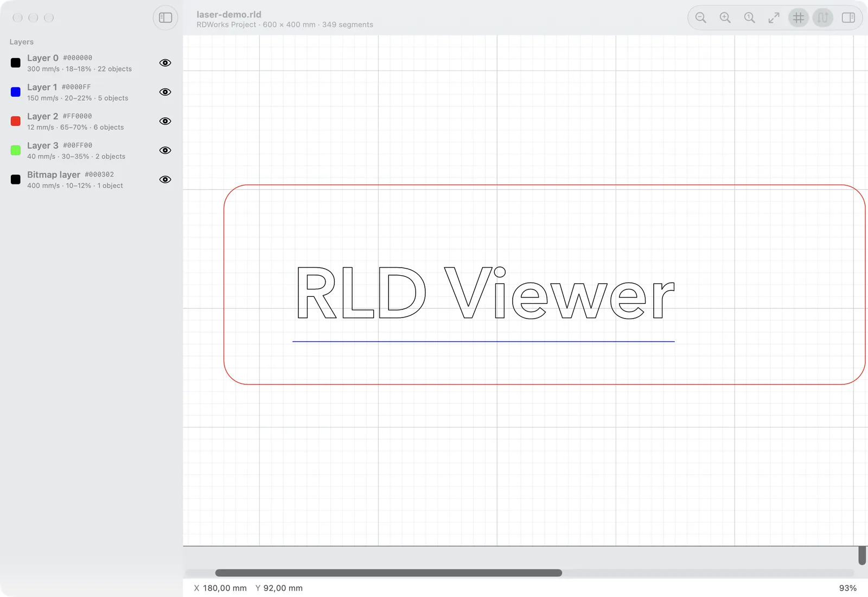Click the black Bitmap layer color swatch
Image resolution: width=868 pixels, height=597 pixels.
pyautogui.click(x=16, y=180)
